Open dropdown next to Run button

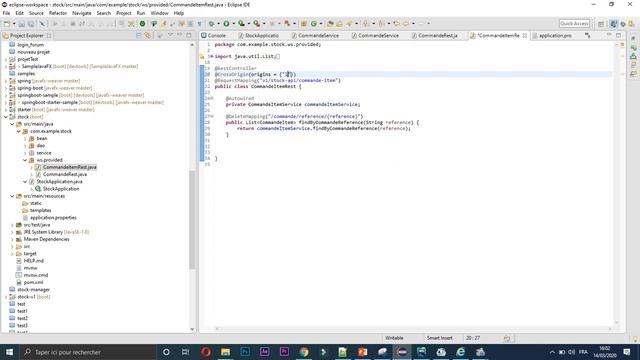click(x=233, y=24)
